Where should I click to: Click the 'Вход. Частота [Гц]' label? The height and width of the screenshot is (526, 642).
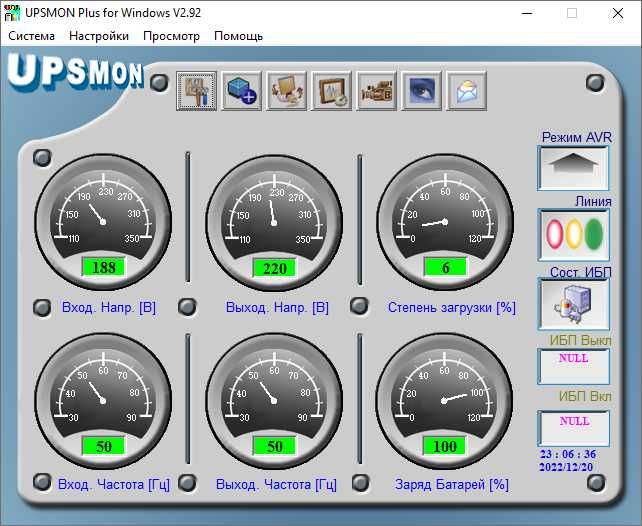pos(114,485)
